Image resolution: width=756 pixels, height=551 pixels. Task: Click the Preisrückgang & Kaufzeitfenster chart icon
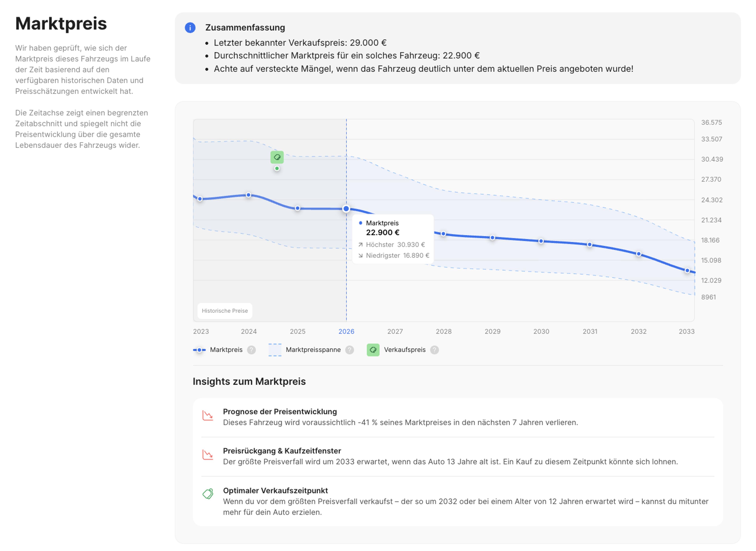208,455
